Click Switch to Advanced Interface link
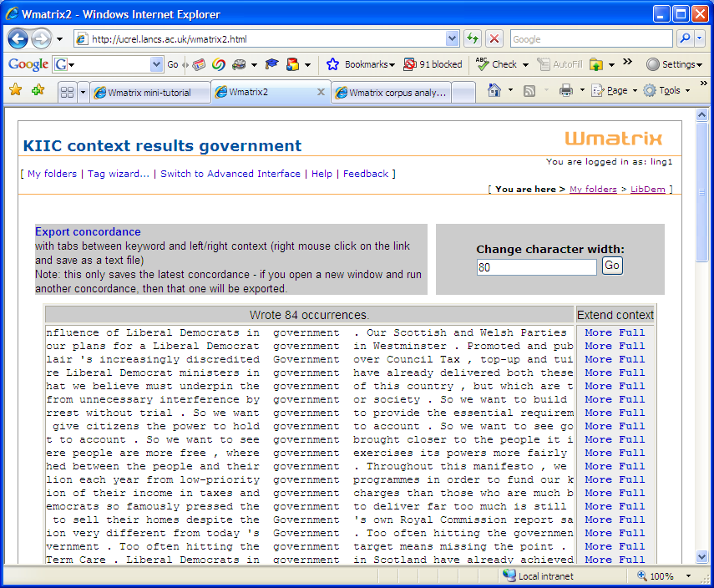The height and width of the screenshot is (588, 714). pos(230,174)
